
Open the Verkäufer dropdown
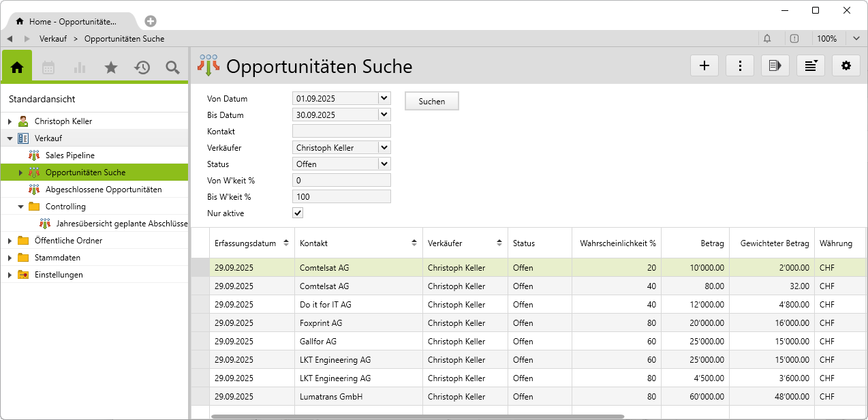point(384,148)
